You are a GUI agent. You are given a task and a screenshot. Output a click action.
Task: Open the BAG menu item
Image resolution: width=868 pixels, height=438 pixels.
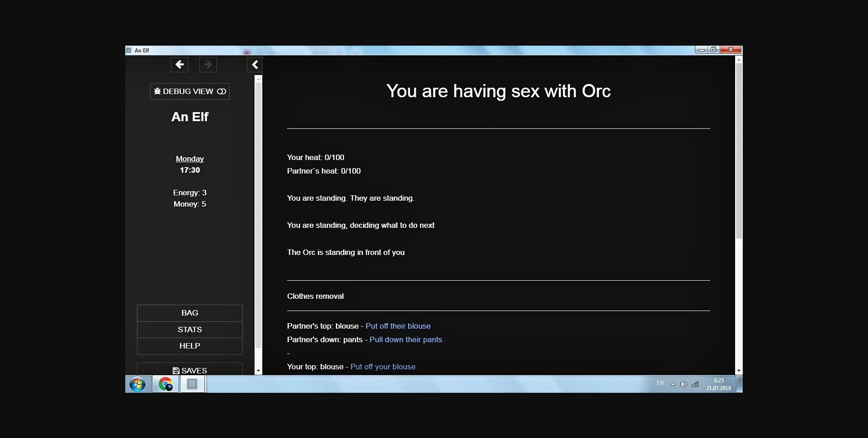pos(190,313)
